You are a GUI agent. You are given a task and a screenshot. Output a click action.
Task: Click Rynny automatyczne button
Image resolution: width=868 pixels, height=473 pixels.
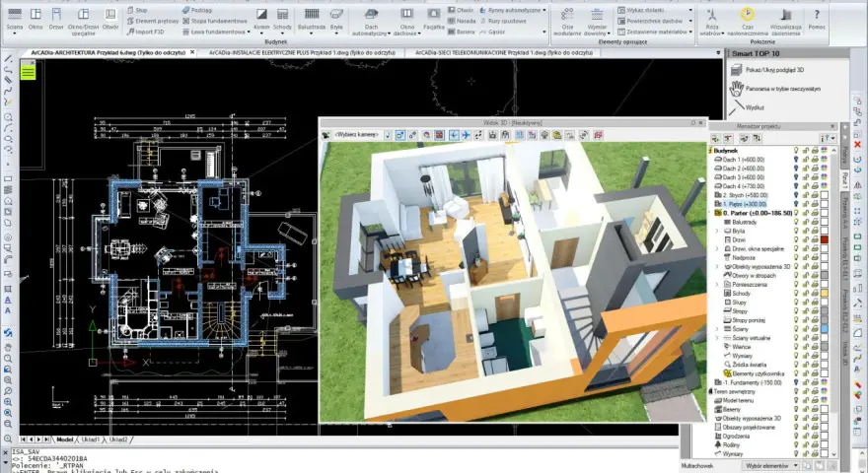[x=512, y=10]
